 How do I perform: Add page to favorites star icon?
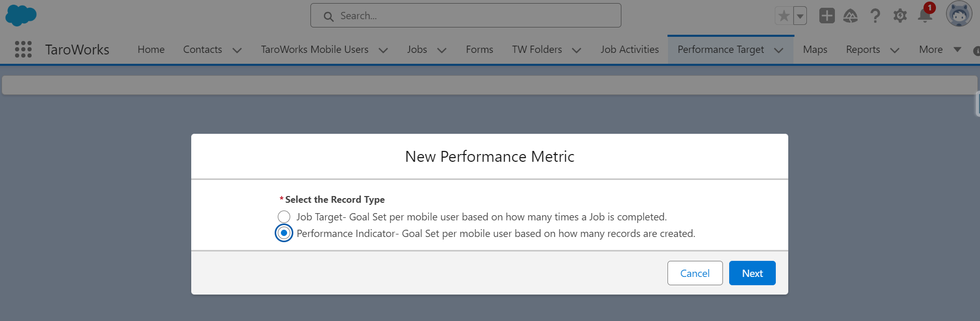[x=784, y=16]
